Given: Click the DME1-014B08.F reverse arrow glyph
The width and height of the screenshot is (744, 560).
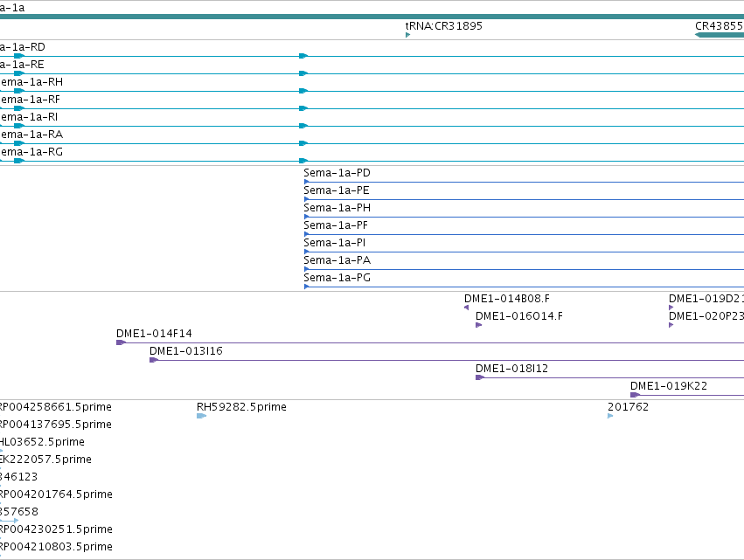Looking at the screenshot, I should 467,308.
